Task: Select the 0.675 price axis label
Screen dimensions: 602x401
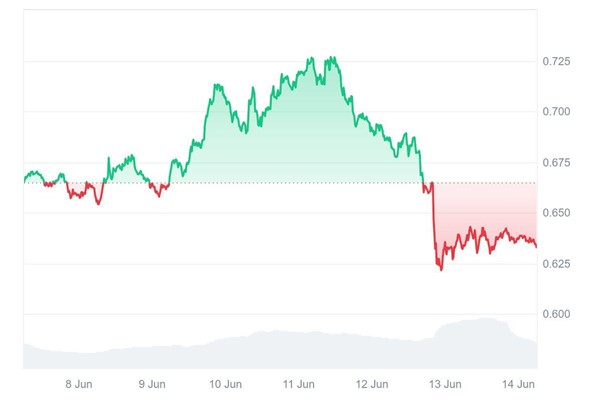Action: click(x=556, y=163)
